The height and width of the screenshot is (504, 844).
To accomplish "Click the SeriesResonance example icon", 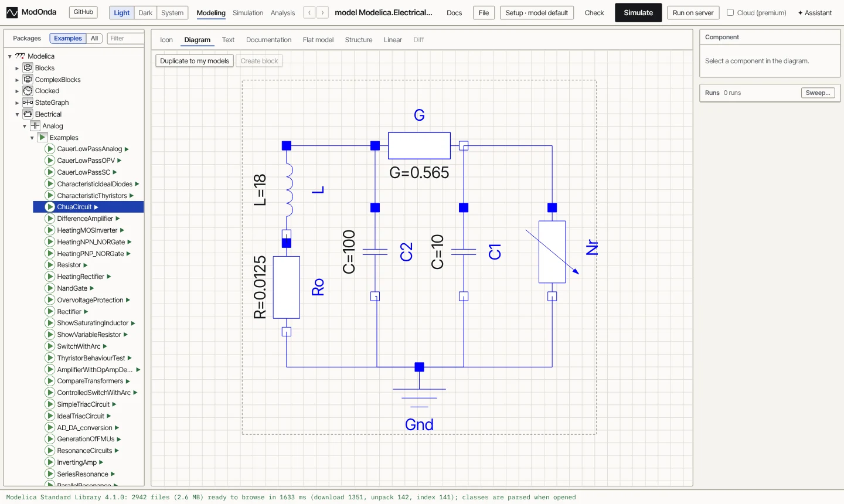I will (50, 474).
